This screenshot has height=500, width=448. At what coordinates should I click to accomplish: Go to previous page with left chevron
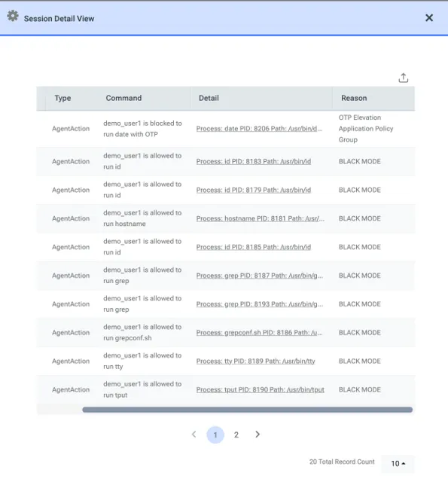coord(194,434)
